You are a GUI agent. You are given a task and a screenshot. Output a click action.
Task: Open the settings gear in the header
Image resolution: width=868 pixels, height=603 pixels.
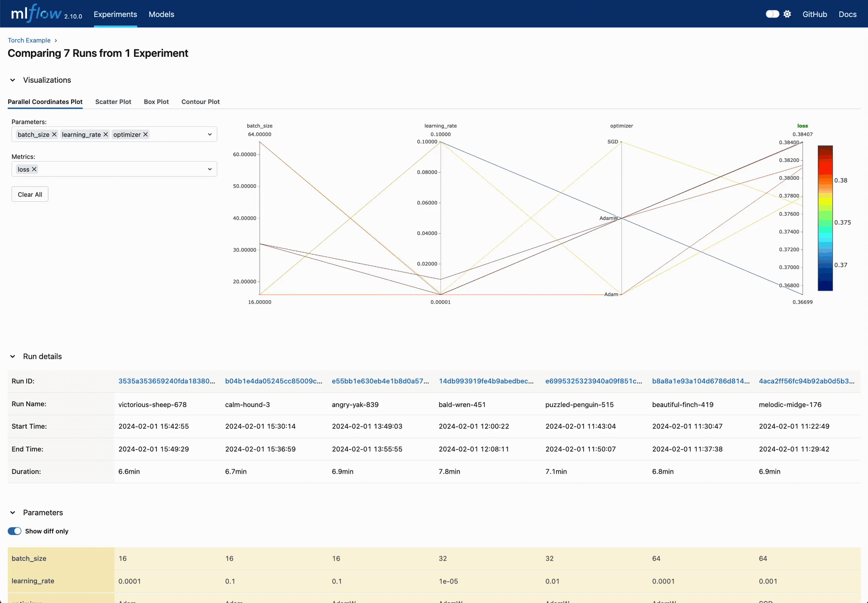[787, 14]
